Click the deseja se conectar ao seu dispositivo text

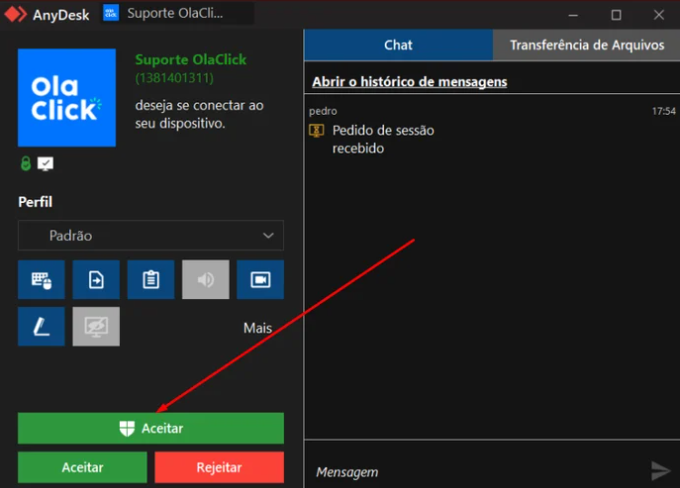[x=199, y=115]
